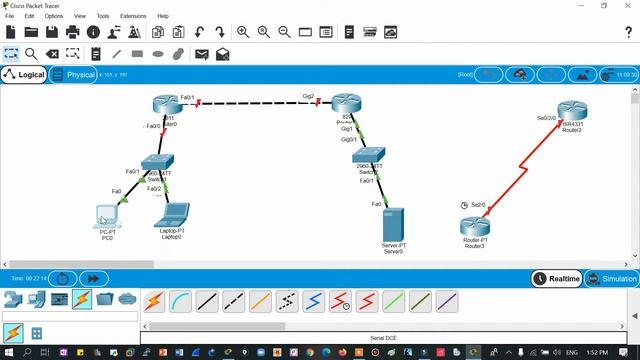Open the Tools menu
This screenshot has height=360, width=640.
103,16
